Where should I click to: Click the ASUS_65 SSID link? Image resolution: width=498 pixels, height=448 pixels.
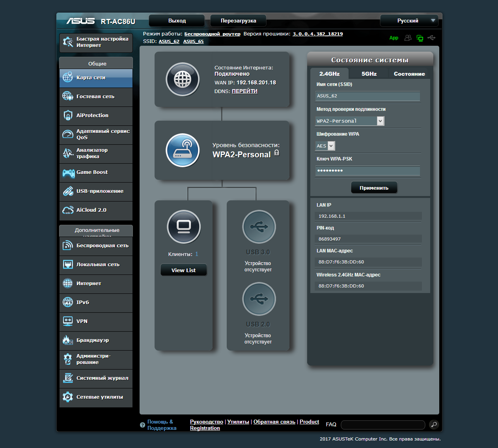(x=193, y=41)
